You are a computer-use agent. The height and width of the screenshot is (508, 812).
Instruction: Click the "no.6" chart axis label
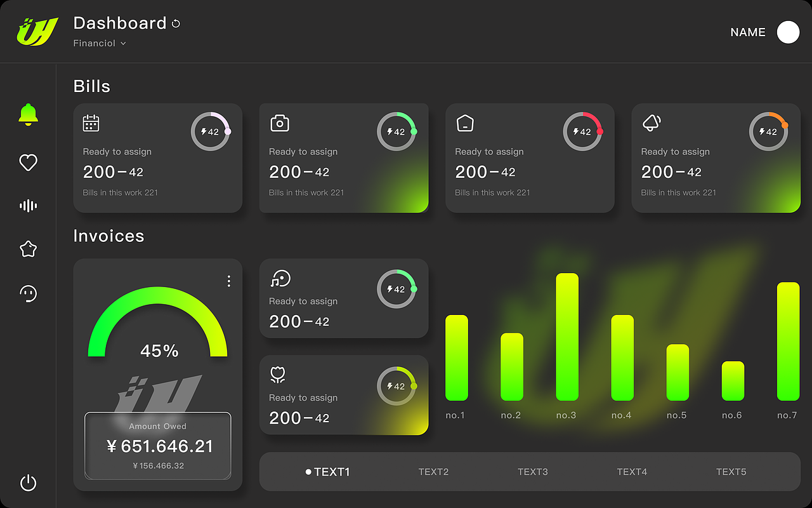tap(732, 415)
